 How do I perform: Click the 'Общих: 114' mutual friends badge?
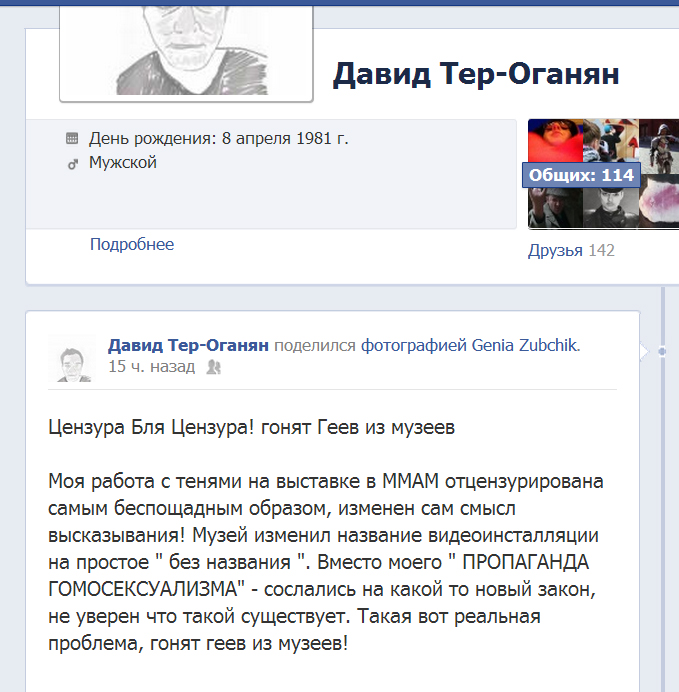pyautogui.click(x=581, y=175)
